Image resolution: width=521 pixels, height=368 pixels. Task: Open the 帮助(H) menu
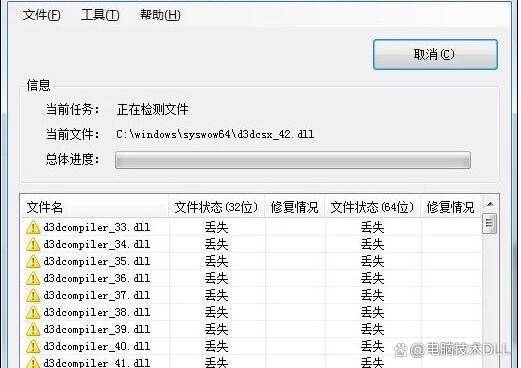(160, 15)
